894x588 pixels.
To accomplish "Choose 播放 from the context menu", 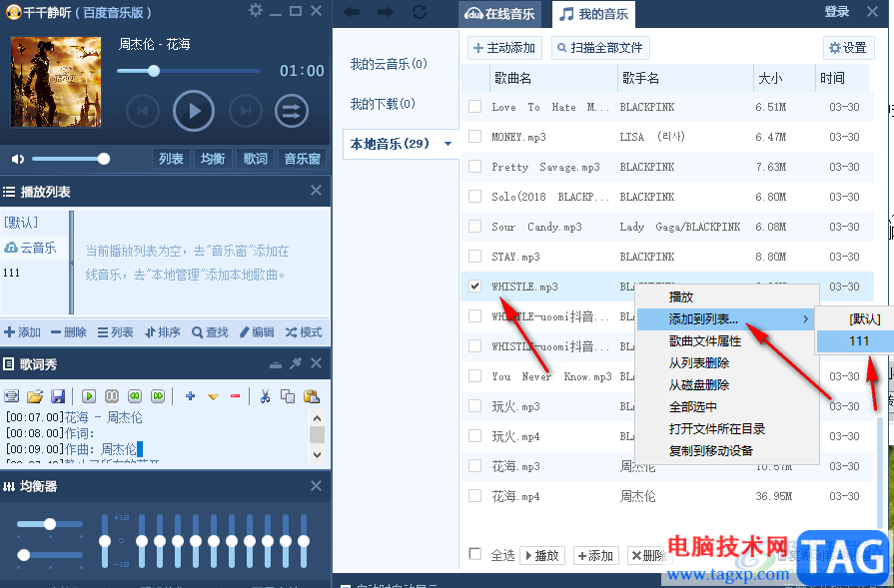I will coord(681,296).
